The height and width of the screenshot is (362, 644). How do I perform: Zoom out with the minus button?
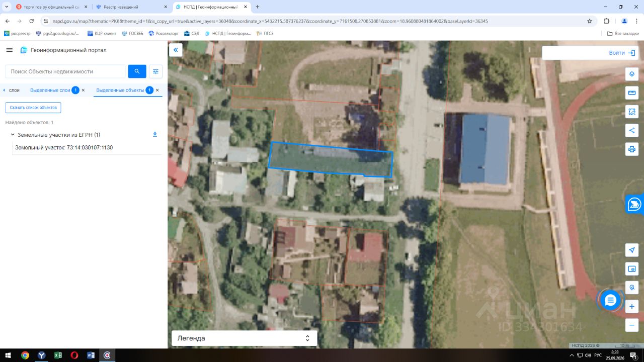[x=632, y=325]
